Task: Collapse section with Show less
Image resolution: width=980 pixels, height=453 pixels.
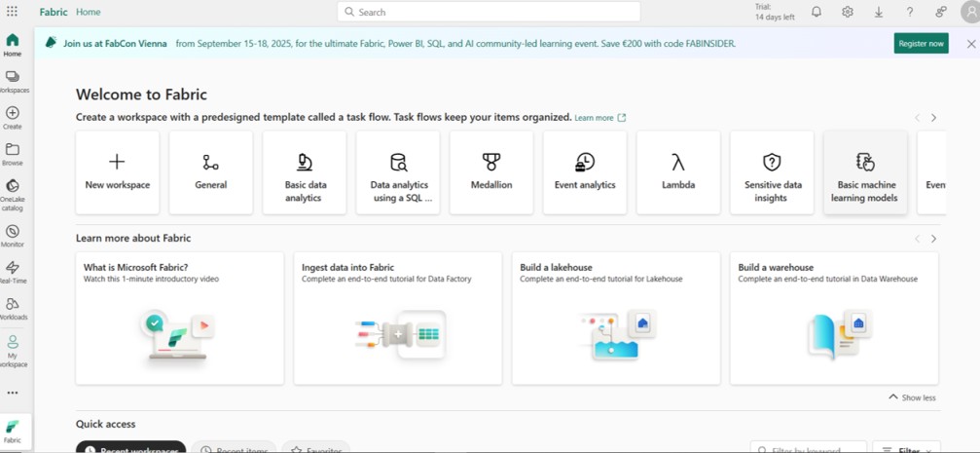Action: point(912,397)
